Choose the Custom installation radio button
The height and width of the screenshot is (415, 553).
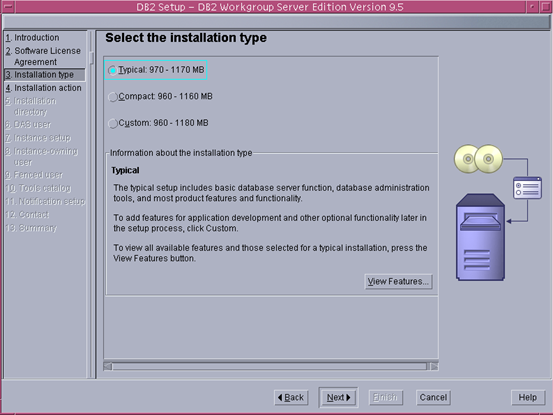point(113,123)
